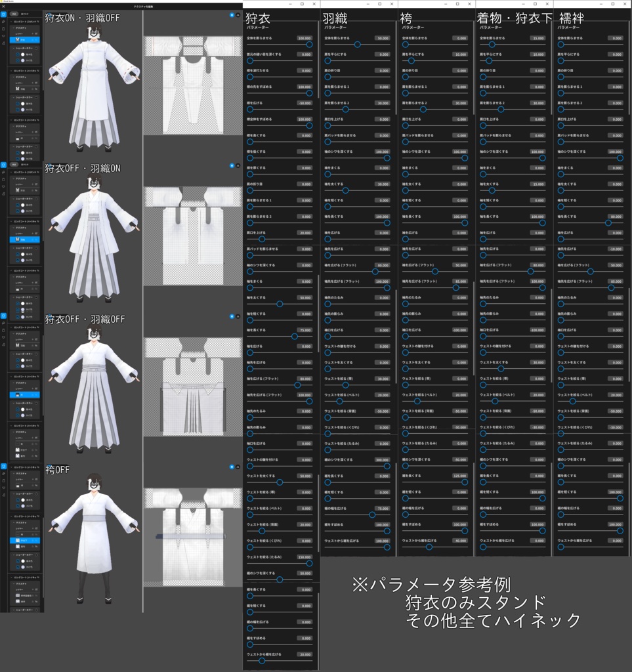632x672 pixels.
Task: Click the dark UV view icon in 狩衣OFF・羽織OFF view
Action: pyautogui.click(x=238, y=316)
